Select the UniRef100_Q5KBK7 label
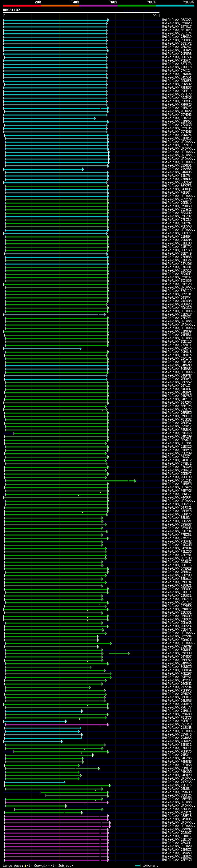The image size is (197, 868). pyautogui.click(x=177, y=571)
